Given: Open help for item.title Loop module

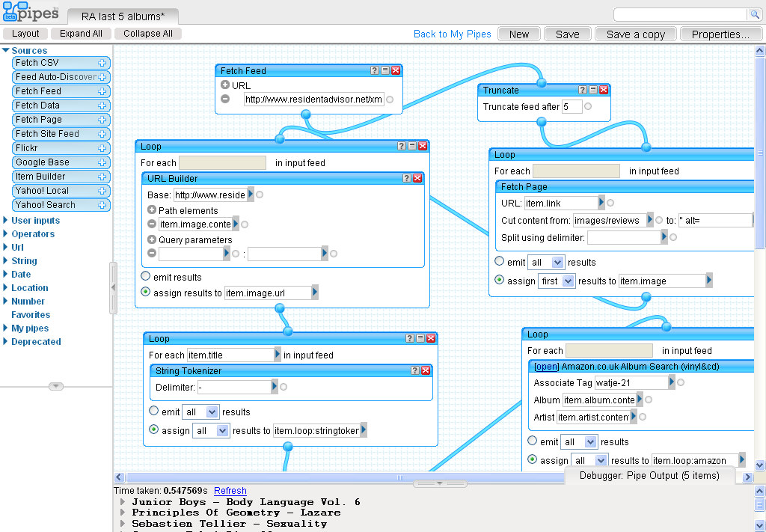Looking at the screenshot, I should point(410,338).
